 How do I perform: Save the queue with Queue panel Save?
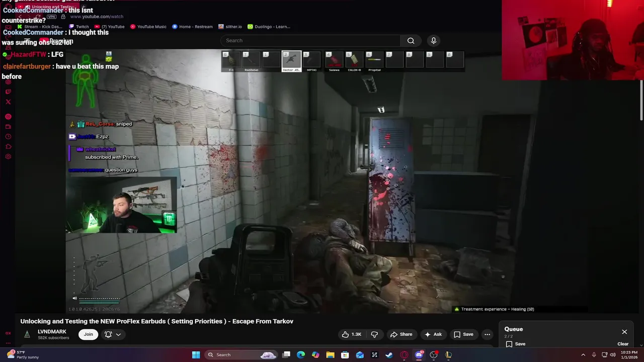pos(516,344)
